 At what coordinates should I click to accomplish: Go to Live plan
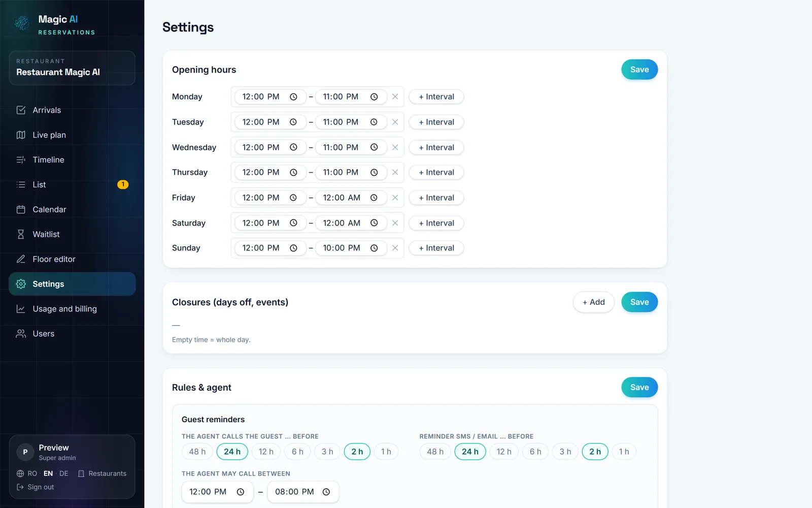tap(72, 135)
